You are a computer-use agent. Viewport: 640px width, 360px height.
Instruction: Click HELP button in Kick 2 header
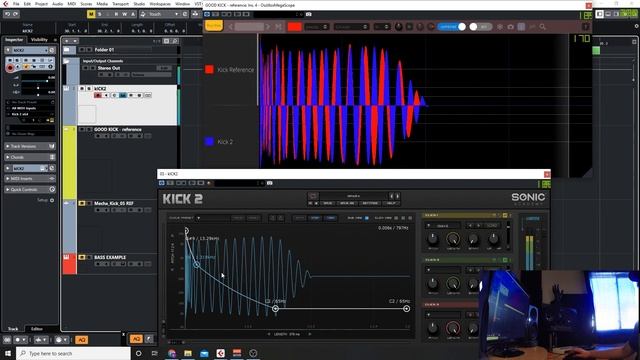tap(391, 203)
